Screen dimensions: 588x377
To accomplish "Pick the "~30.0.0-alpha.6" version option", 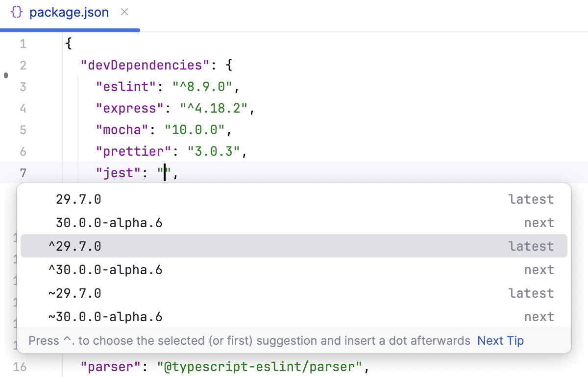I will [105, 316].
